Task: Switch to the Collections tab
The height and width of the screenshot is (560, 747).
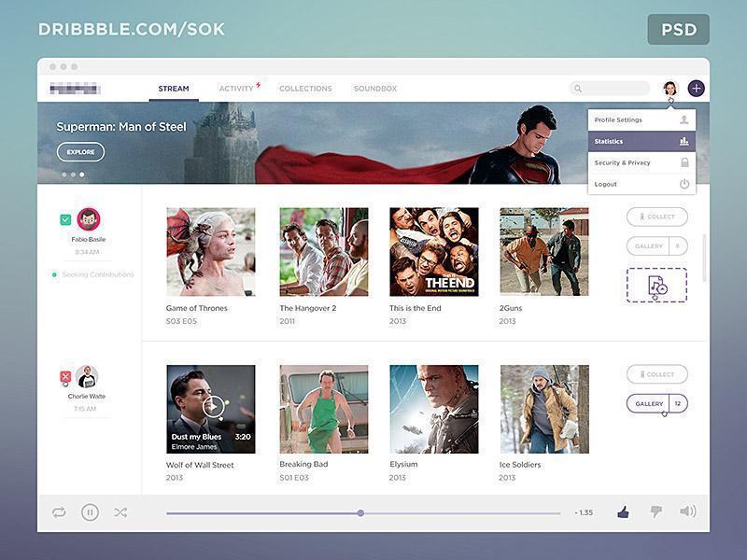Action: pyautogui.click(x=305, y=89)
